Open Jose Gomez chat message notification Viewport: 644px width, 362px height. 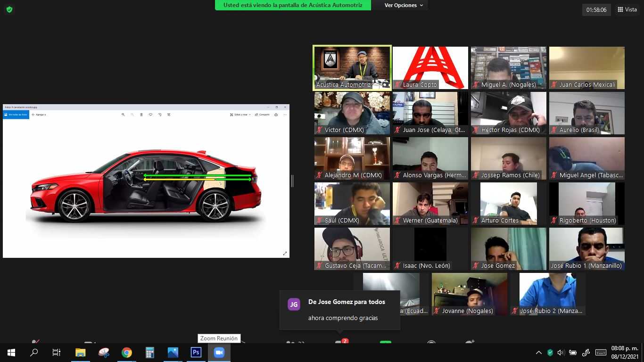[x=340, y=310]
